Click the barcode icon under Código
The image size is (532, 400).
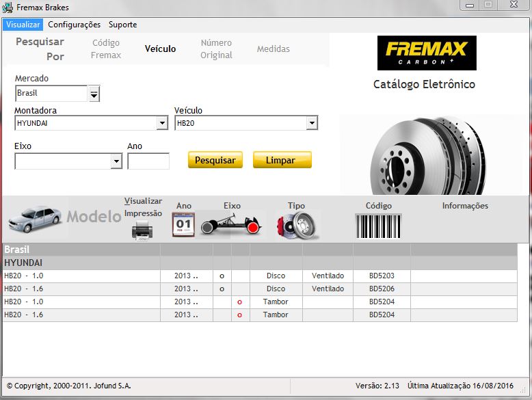point(378,225)
